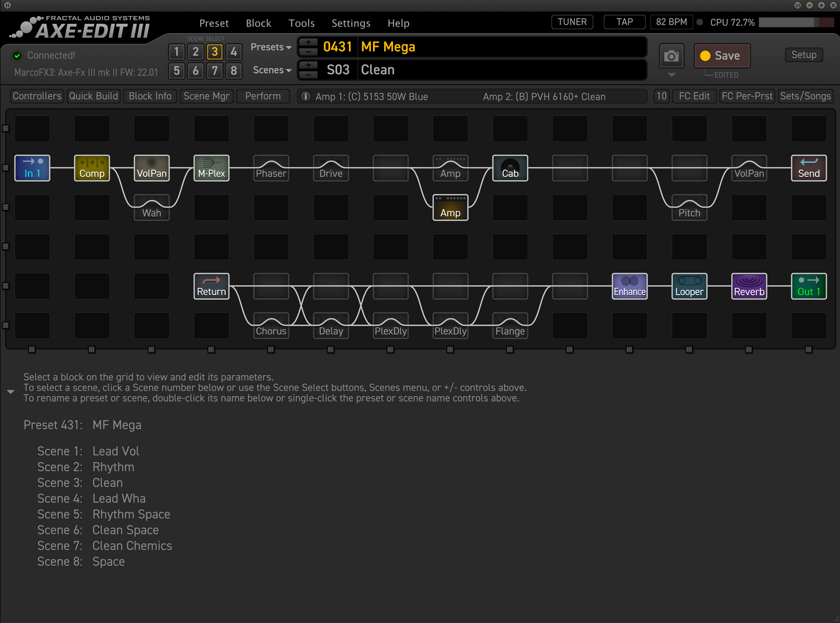Switch to scene 2 button

(x=196, y=52)
